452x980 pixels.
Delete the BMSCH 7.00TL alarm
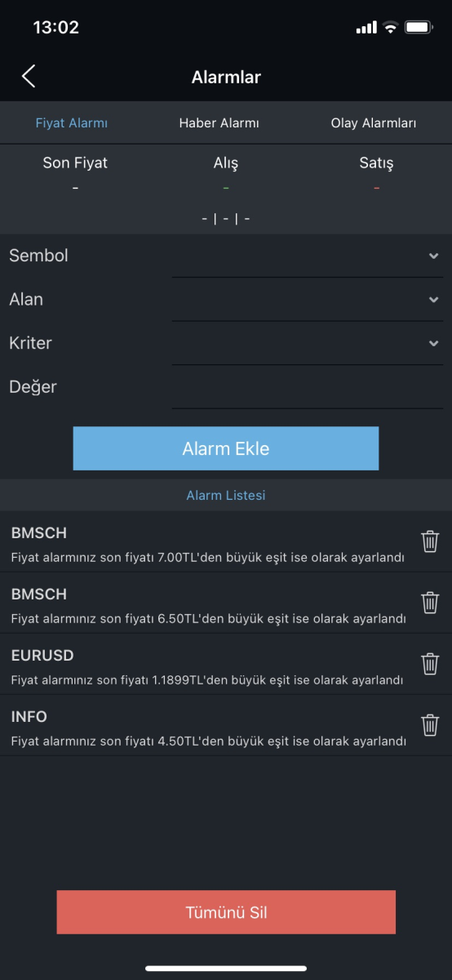(430, 541)
